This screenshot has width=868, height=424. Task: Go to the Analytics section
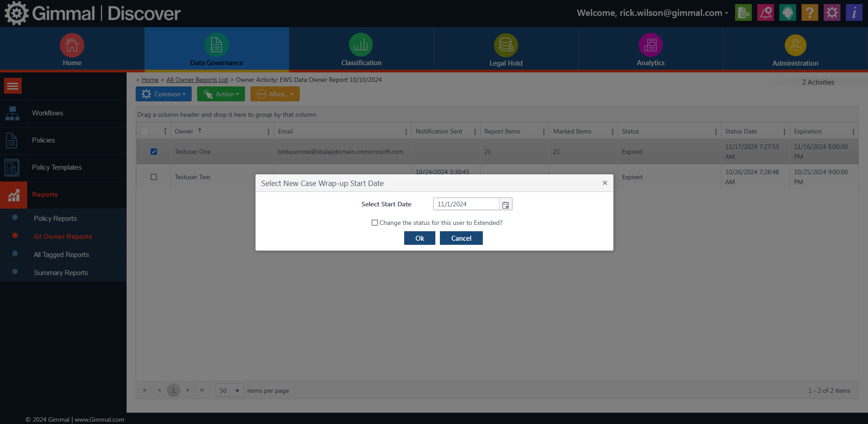[650, 49]
